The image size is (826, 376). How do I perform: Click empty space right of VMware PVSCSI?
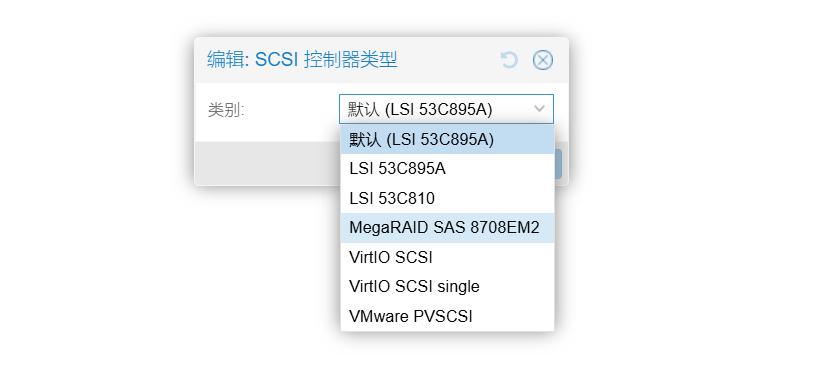coord(514,316)
